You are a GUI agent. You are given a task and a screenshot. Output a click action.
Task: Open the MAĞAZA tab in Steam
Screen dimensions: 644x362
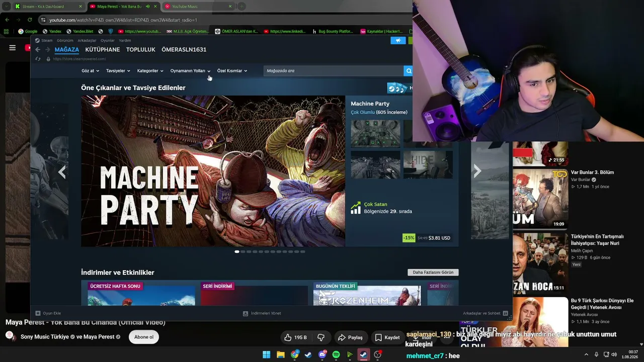coord(67,50)
